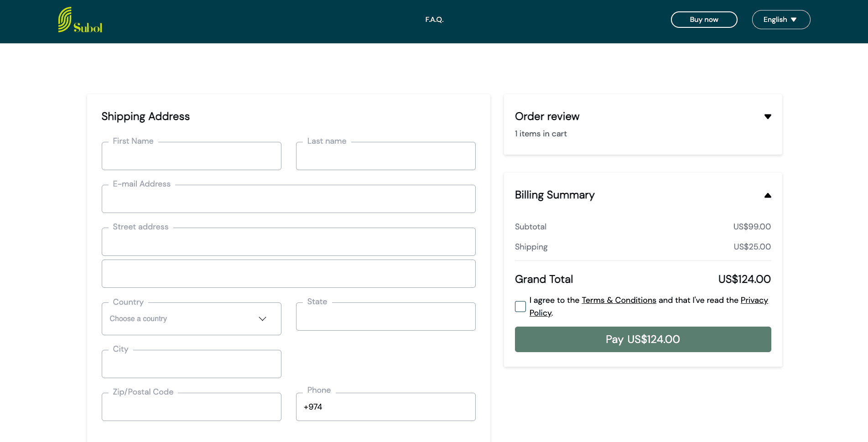Click the Zip/Postal Code input field

[191, 406]
